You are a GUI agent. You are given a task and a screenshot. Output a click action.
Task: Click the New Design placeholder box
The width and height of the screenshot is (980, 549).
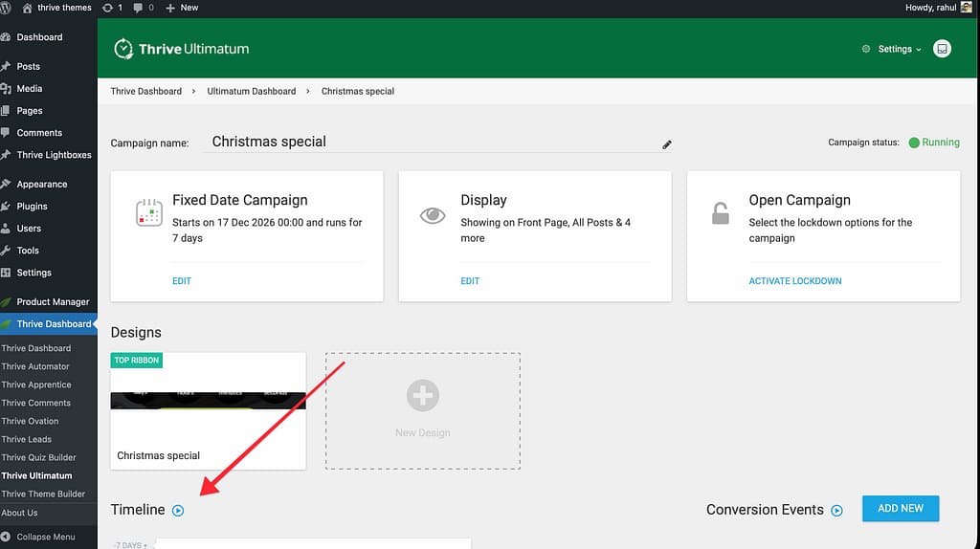pos(422,410)
